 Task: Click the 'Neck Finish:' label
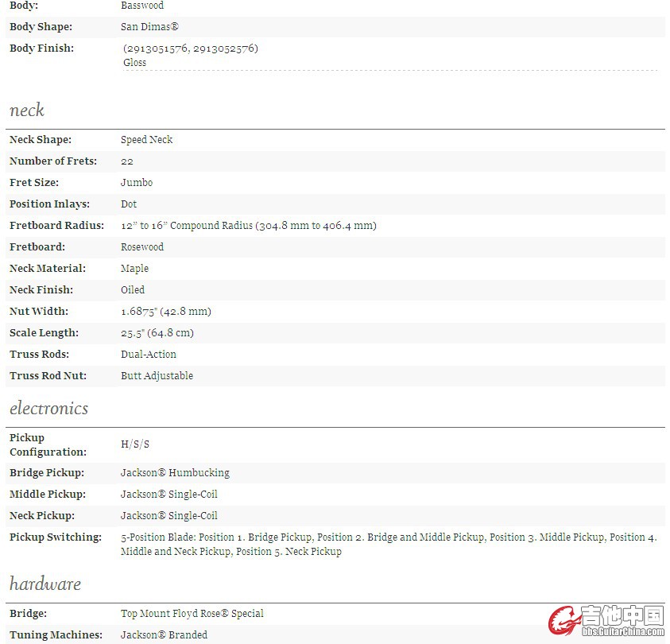41,289
